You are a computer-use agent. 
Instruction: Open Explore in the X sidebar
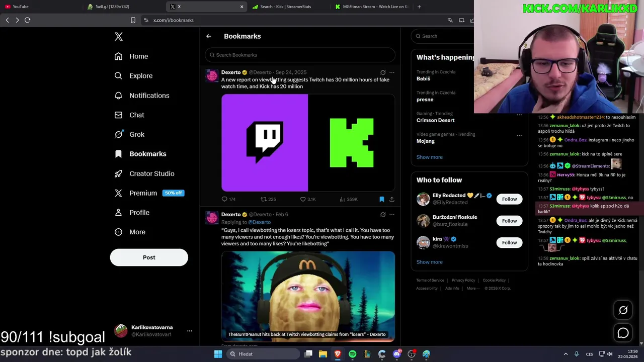[133, 76]
